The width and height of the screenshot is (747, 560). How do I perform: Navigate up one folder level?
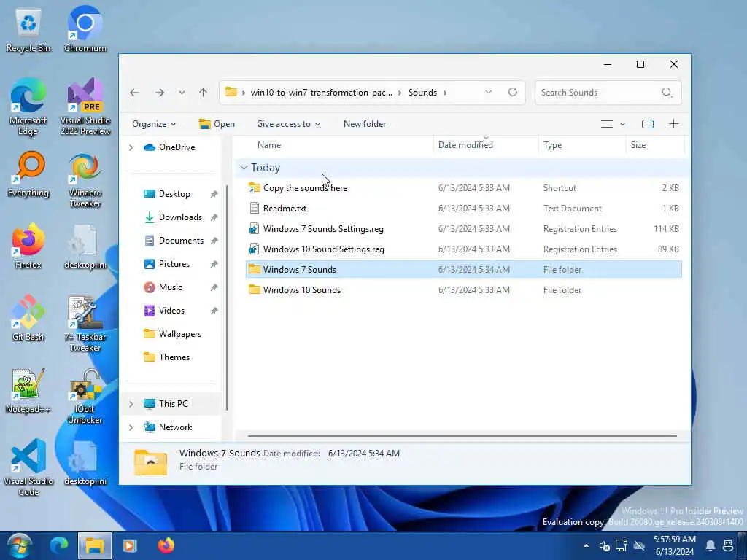204,93
